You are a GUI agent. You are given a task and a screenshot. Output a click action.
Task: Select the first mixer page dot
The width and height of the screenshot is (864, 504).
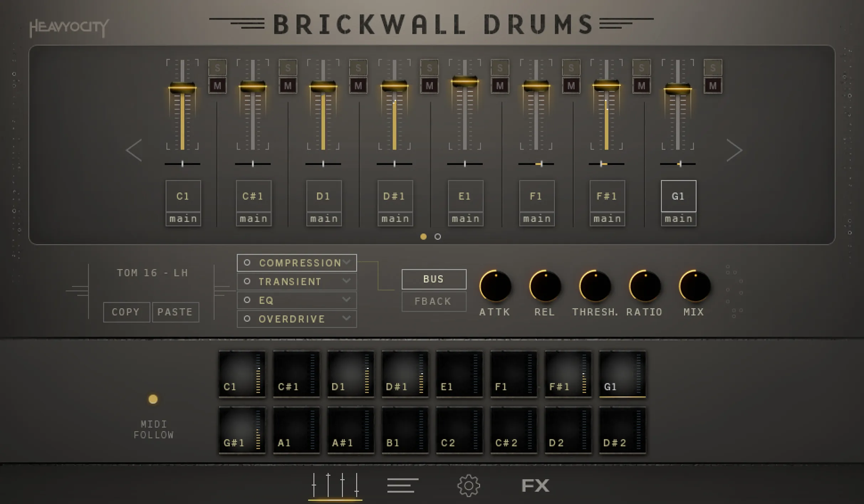click(x=423, y=236)
